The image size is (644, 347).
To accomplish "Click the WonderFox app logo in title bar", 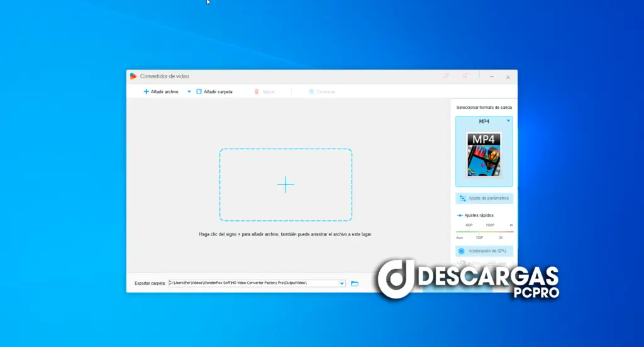I will pos(133,76).
